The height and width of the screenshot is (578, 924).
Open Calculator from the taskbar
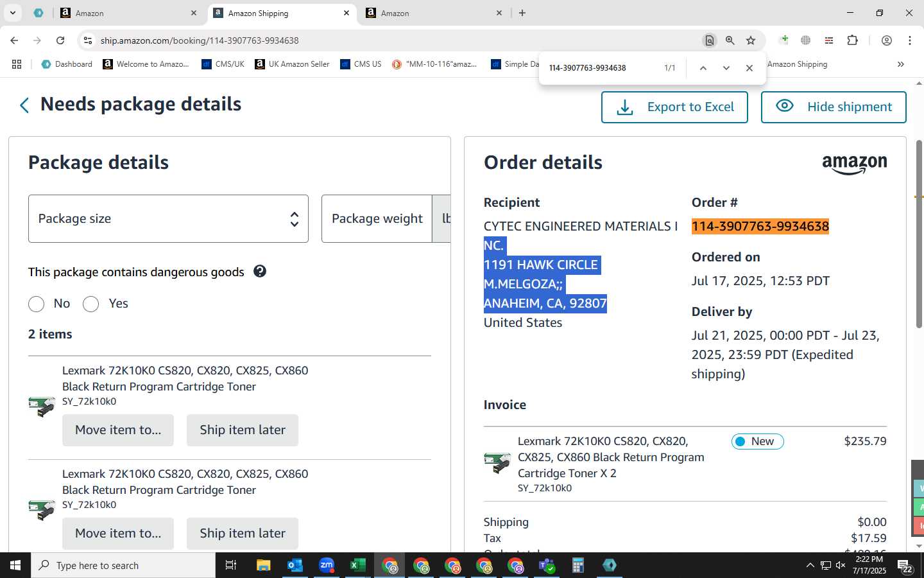click(x=578, y=565)
